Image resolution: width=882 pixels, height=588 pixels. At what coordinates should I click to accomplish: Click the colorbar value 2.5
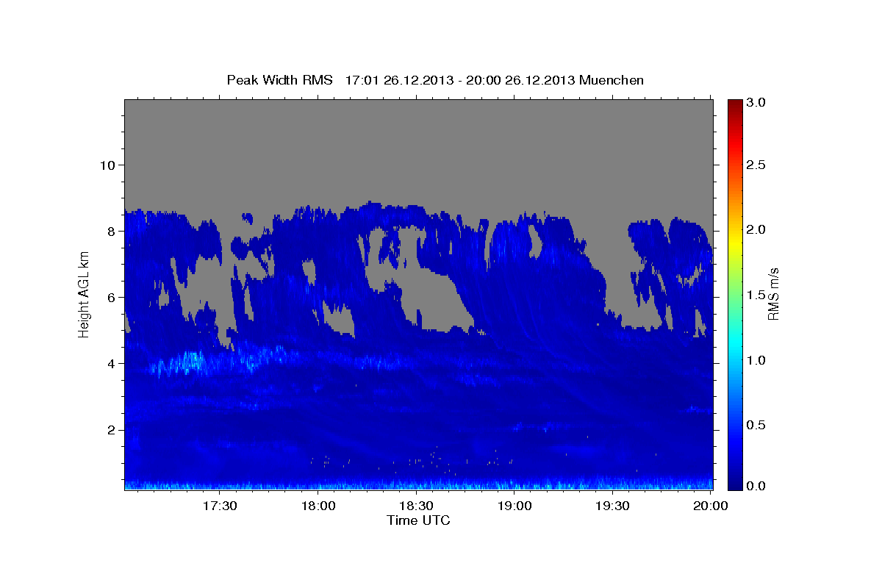pyautogui.click(x=756, y=165)
